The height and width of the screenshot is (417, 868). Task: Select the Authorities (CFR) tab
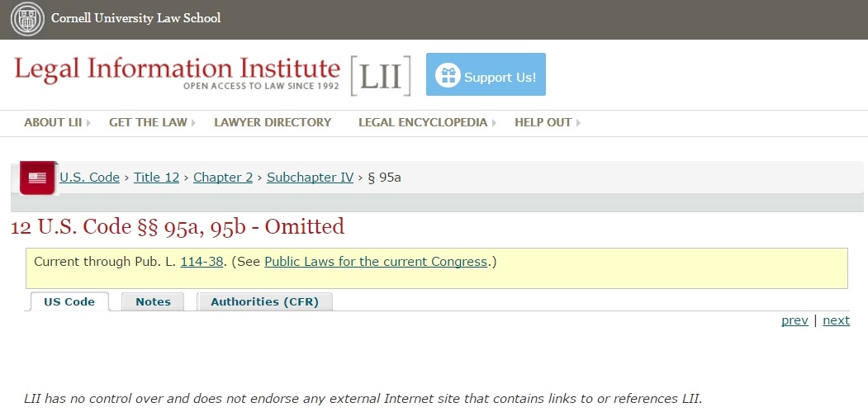click(x=264, y=301)
